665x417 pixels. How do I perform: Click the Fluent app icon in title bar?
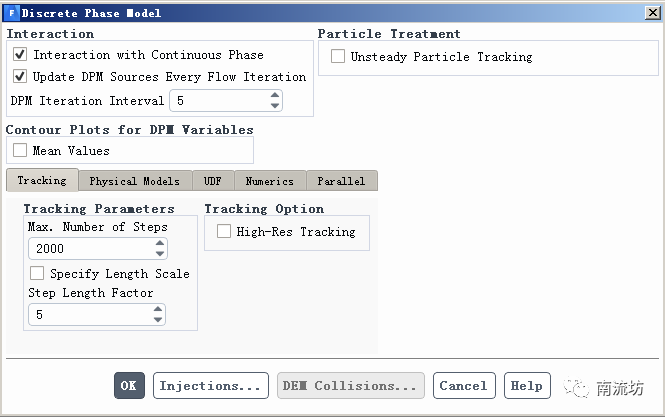pyautogui.click(x=11, y=13)
